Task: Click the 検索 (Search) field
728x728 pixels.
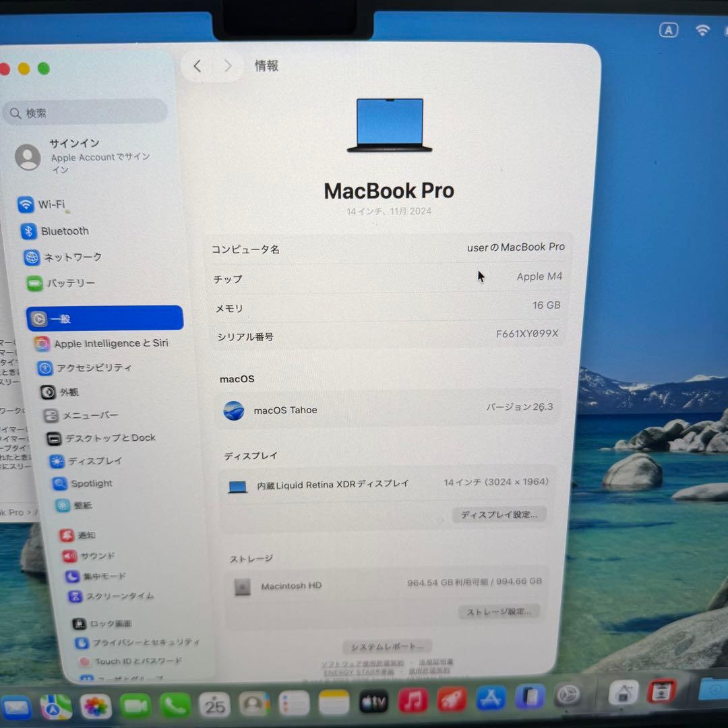Action: point(85,112)
